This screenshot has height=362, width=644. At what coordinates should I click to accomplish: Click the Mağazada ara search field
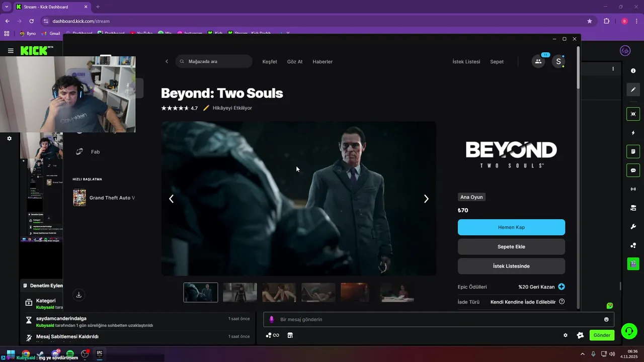point(214,61)
